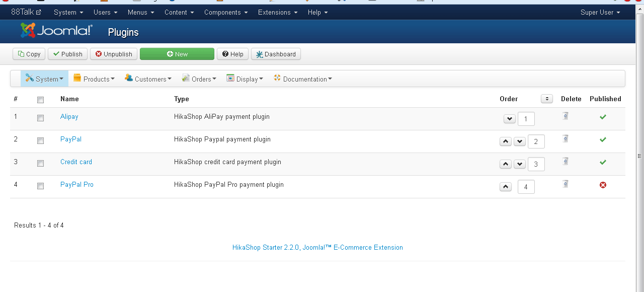Publish PayPal Pro via red X icon

click(x=603, y=185)
